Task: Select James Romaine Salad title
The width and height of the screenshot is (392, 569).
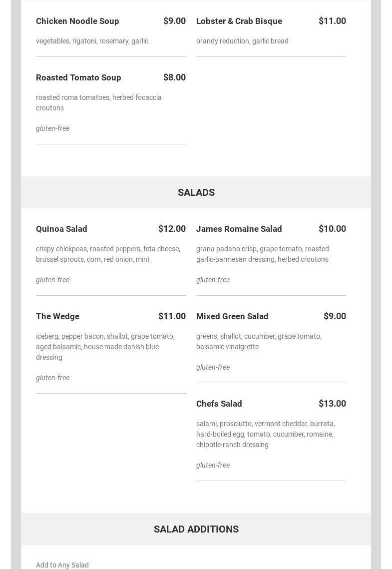Action: coord(239,229)
